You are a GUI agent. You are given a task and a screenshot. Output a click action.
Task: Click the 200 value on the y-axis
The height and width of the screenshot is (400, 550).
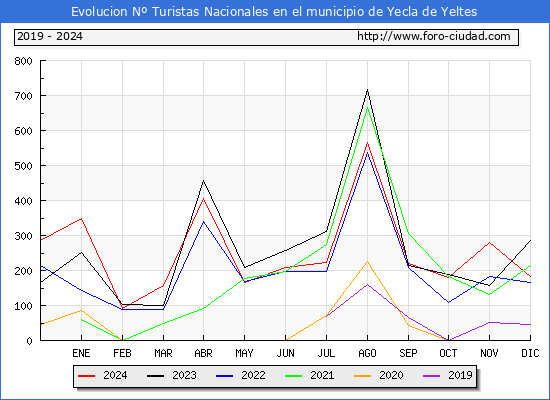click(23, 271)
